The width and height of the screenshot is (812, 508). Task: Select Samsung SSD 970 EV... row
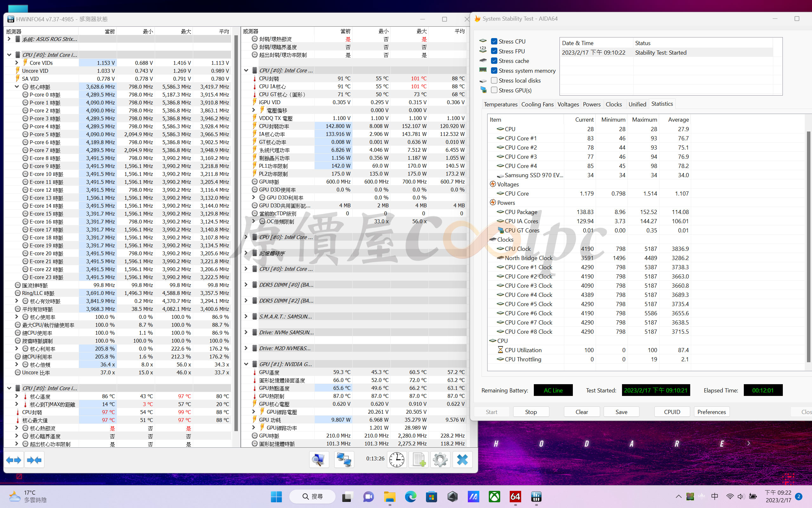pos(589,175)
